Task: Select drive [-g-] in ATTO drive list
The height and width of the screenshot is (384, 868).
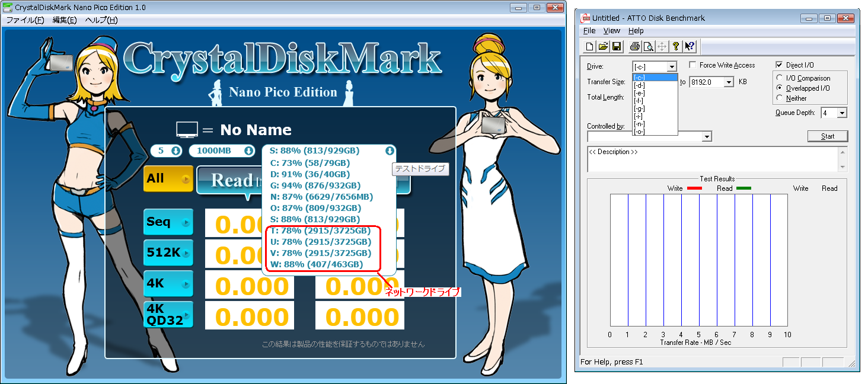Action: click(x=655, y=108)
